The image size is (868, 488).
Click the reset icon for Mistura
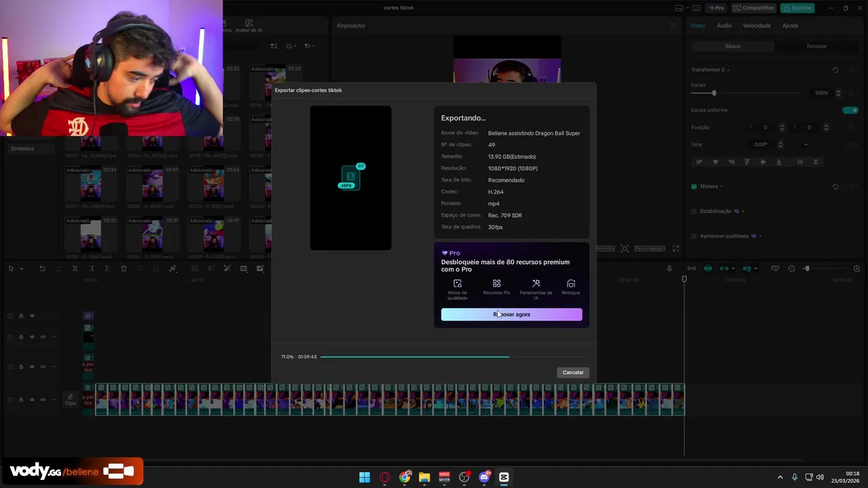pos(835,186)
